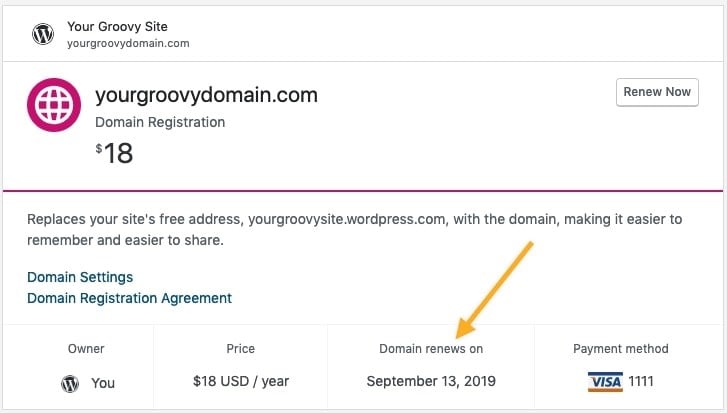Open the Domain Registration Agreement link

129,298
